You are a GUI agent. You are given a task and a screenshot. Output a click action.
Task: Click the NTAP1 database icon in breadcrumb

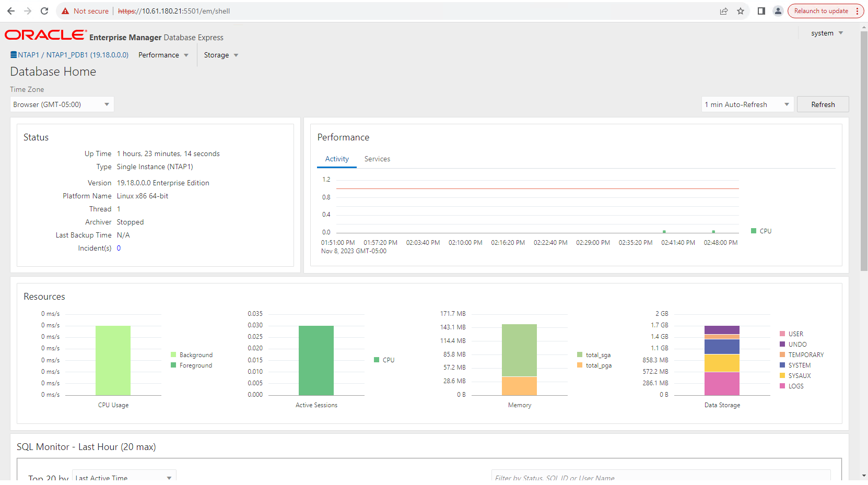[14, 55]
